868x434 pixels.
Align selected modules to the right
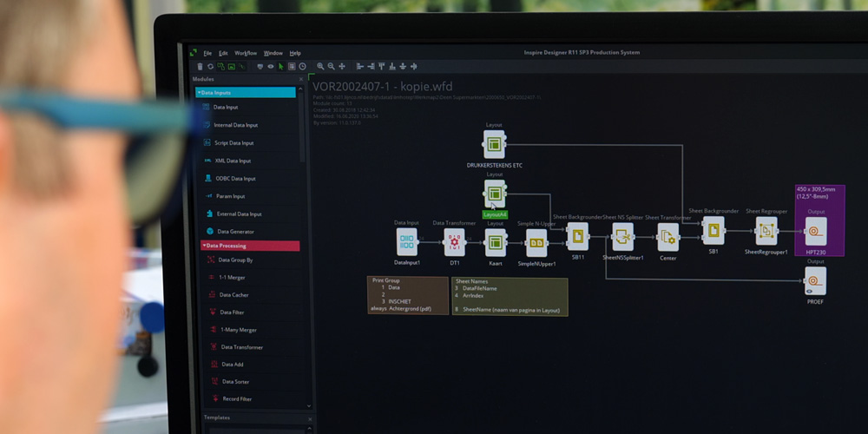point(371,67)
